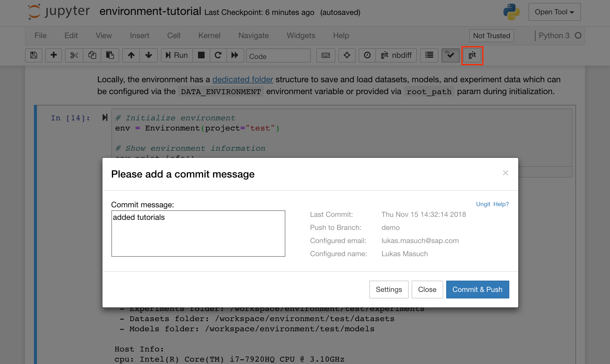Open the Code cell type dropdown
Viewport: 610px width, 364px height.
pyautogui.click(x=278, y=56)
